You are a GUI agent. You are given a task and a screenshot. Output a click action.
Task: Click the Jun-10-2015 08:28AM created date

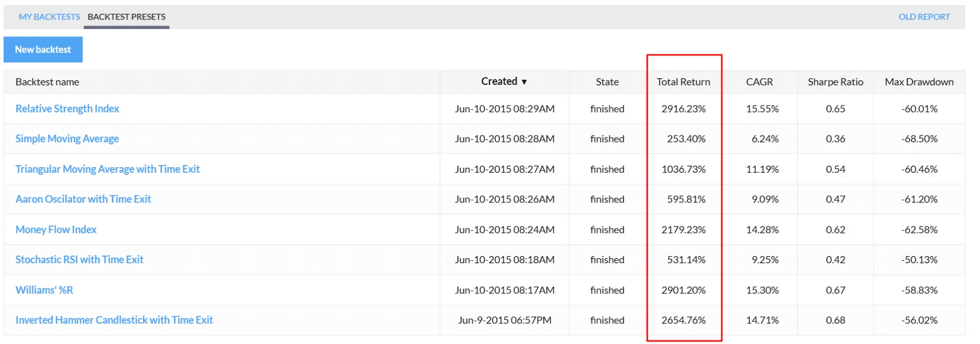tap(505, 139)
